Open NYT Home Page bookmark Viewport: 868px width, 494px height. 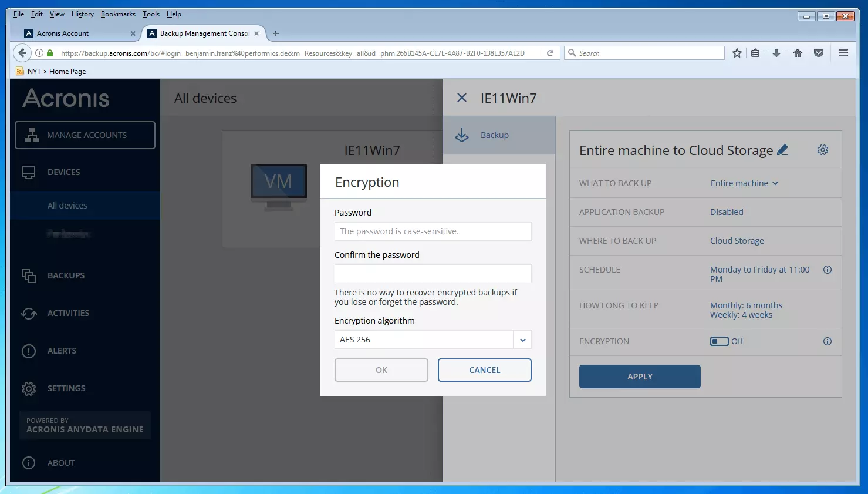50,72
